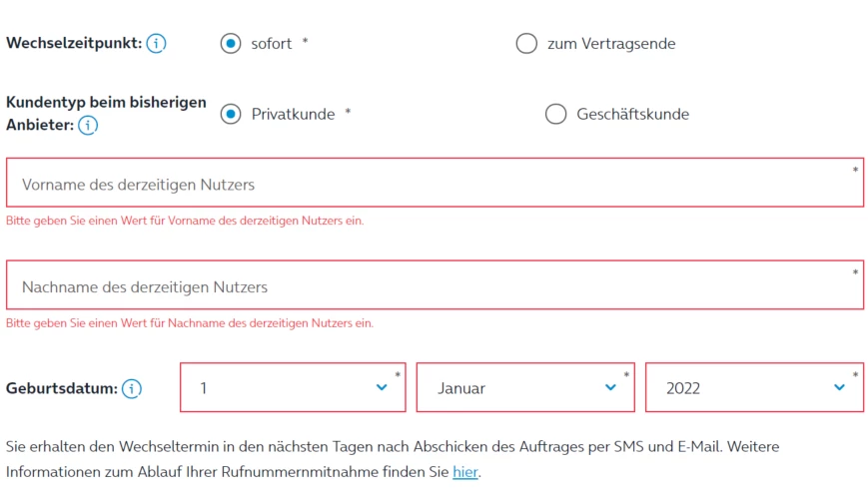Image resolution: width=868 pixels, height=488 pixels.
Task: Click into Nachname des derzeitigen Nutzers field
Action: click(434, 286)
